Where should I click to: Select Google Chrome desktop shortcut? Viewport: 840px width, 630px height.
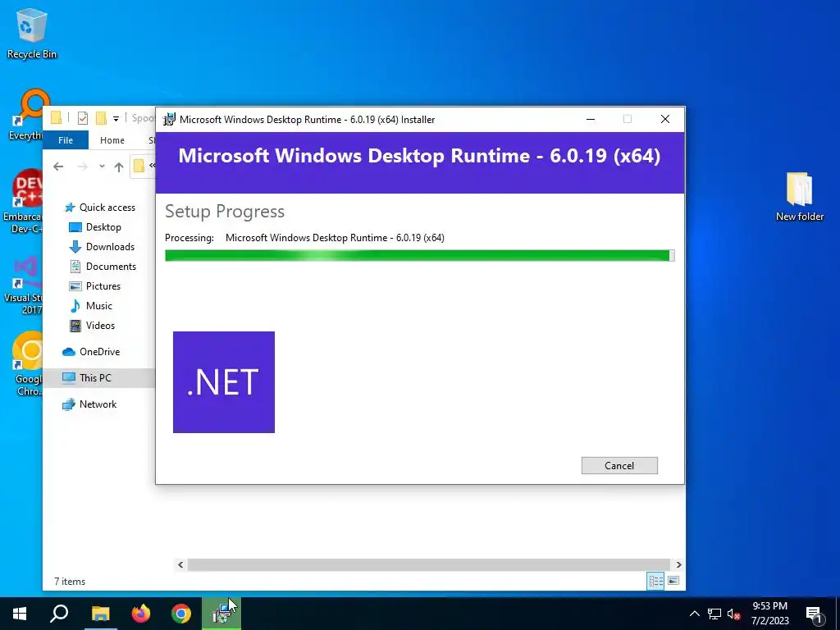tap(27, 364)
